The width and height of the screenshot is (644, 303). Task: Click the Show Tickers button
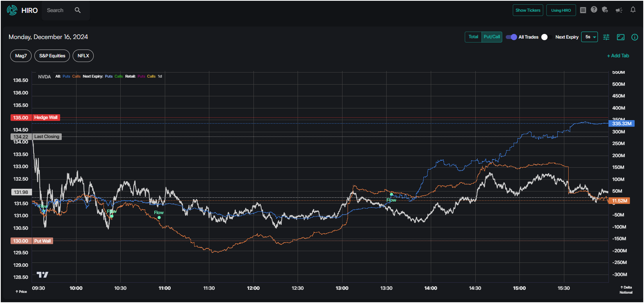click(528, 10)
